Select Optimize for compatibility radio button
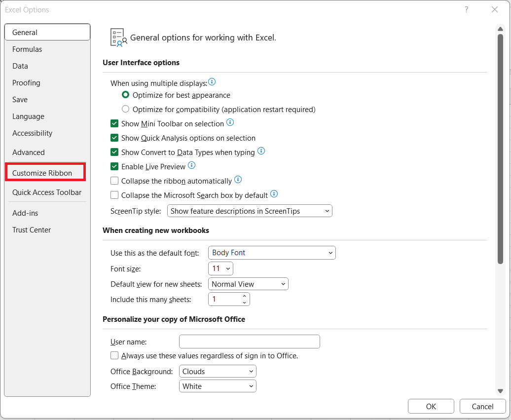This screenshot has width=511, height=420. [125, 109]
